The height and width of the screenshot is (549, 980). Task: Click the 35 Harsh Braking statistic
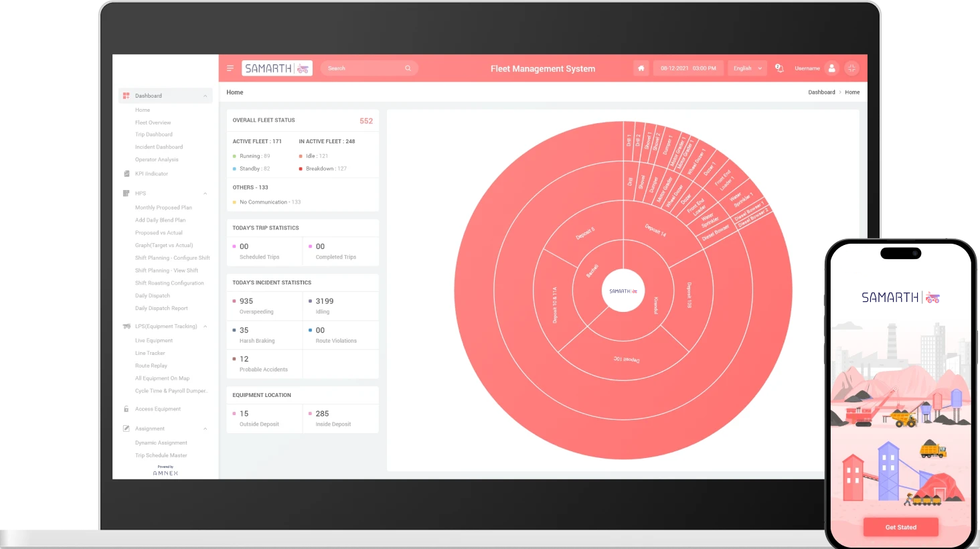(254, 335)
